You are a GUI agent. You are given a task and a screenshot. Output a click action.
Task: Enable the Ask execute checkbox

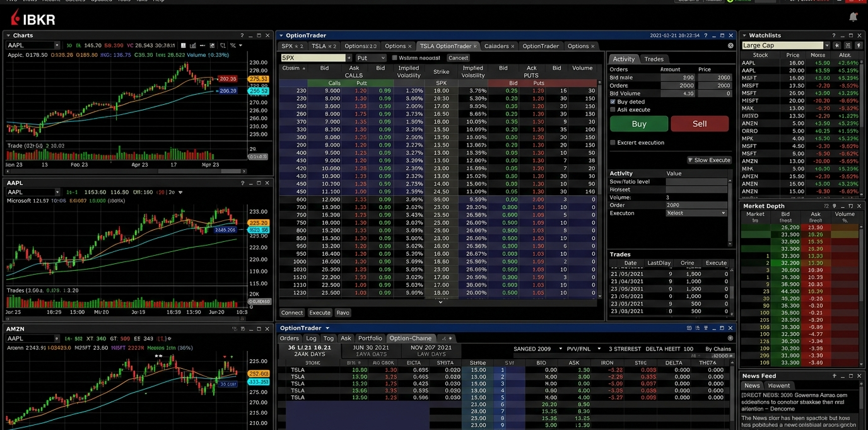point(613,109)
